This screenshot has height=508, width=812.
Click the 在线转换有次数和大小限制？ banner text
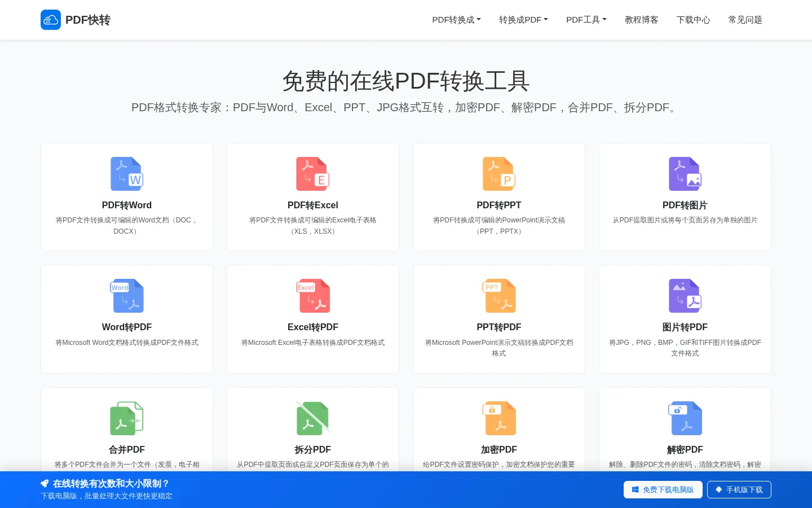coord(111,483)
